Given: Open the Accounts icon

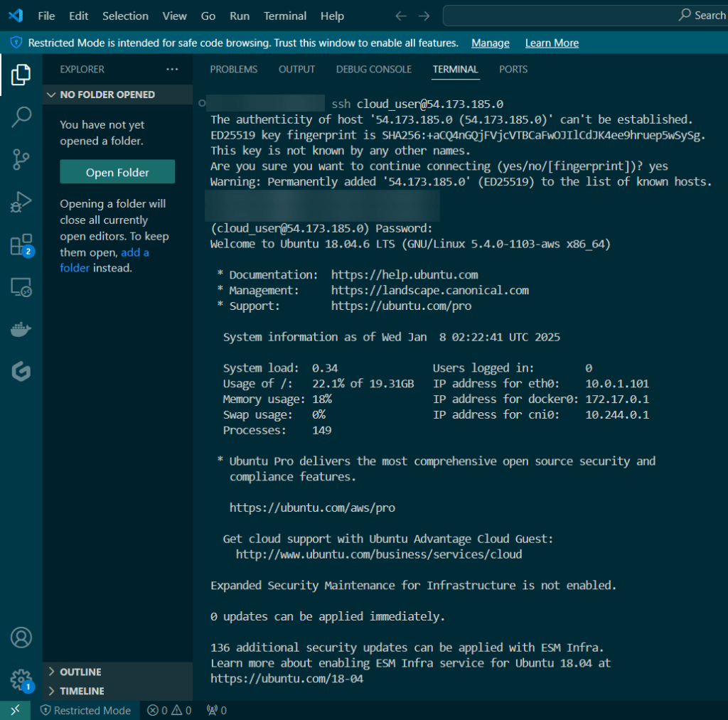Looking at the screenshot, I should pos(21,638).
